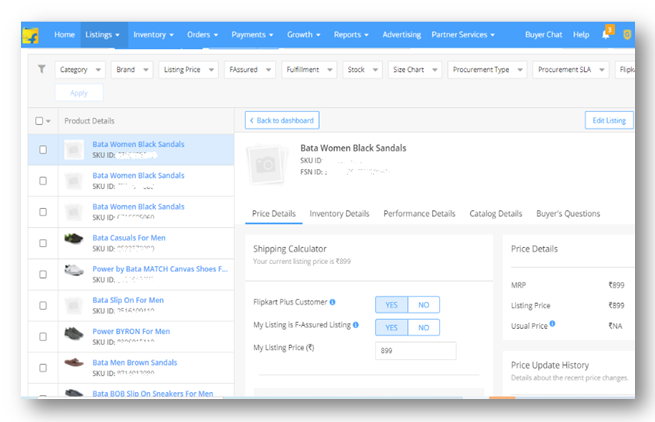Open Bata BOB Slip On Sneakers link
The width and height of the screenshot is (655, 422).
pyautogui.click(x=152, y=393)
